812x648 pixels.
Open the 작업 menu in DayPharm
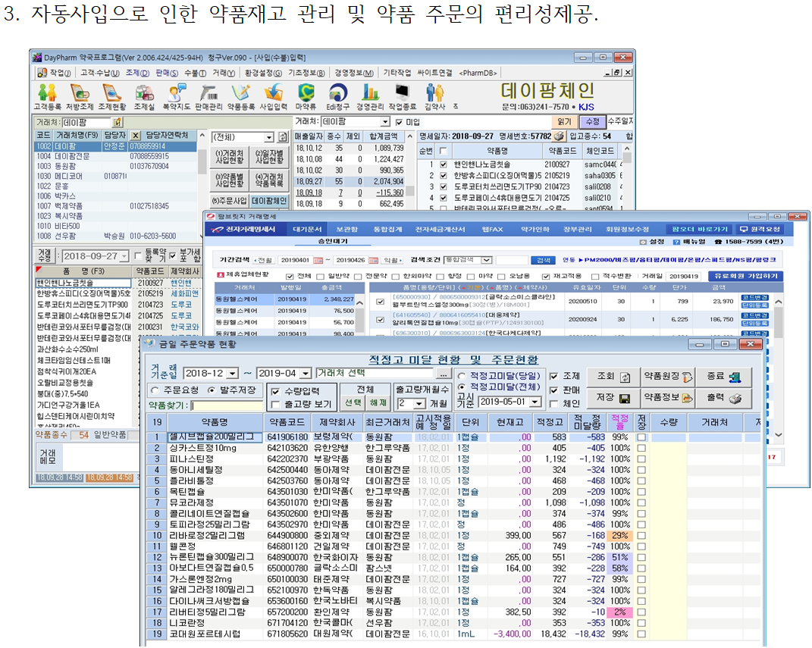click(x=60, y=73)
